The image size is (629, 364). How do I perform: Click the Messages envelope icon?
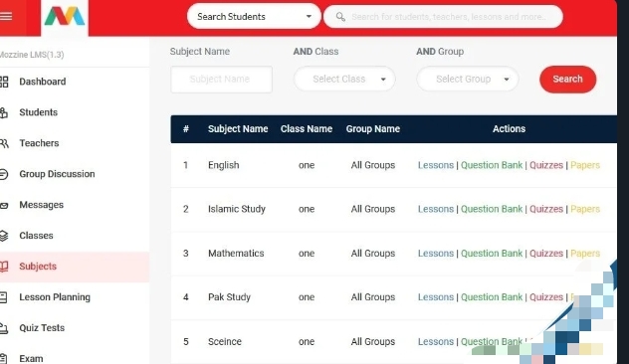tap(4, 205)
